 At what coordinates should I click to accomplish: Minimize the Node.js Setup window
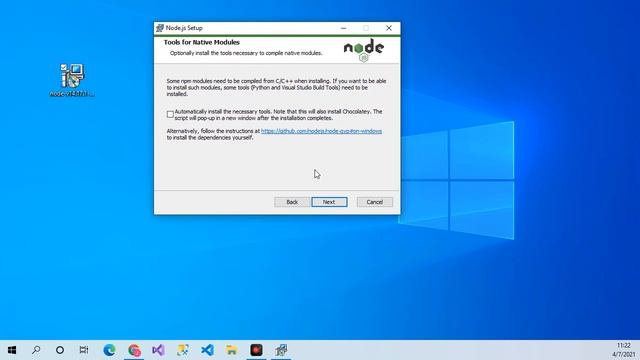coord(343,28)
